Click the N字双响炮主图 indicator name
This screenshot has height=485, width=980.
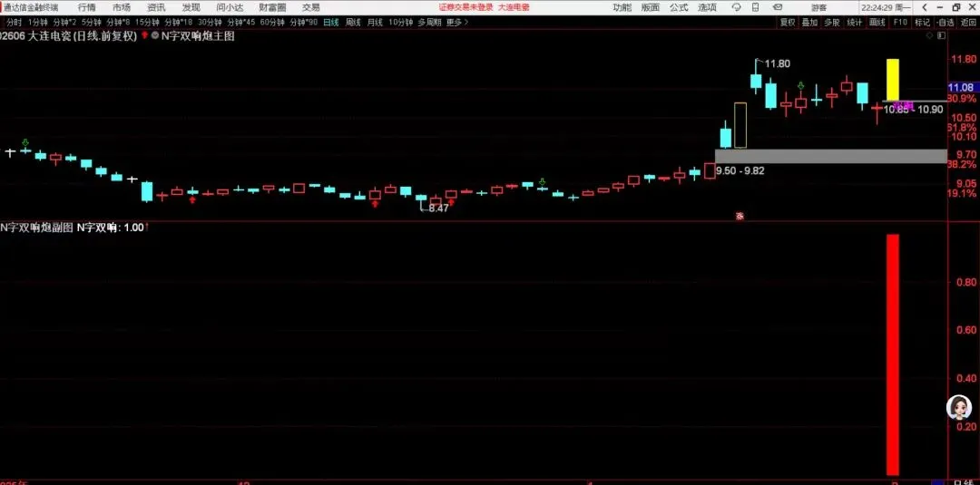(x=198, y=36)
